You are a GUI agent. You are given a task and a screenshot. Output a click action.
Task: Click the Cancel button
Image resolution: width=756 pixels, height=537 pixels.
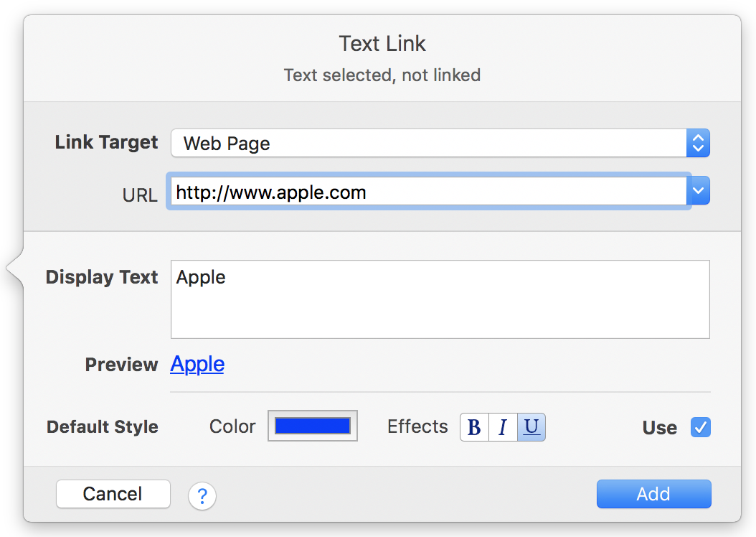tap(113, 494)
